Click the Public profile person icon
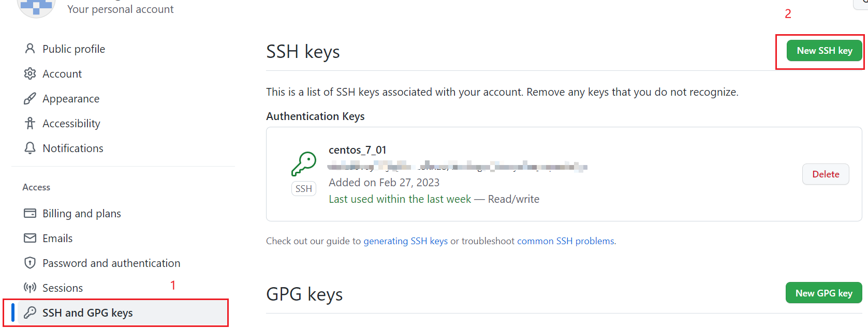Screen dimensions: 868x328 pos(30,49)
